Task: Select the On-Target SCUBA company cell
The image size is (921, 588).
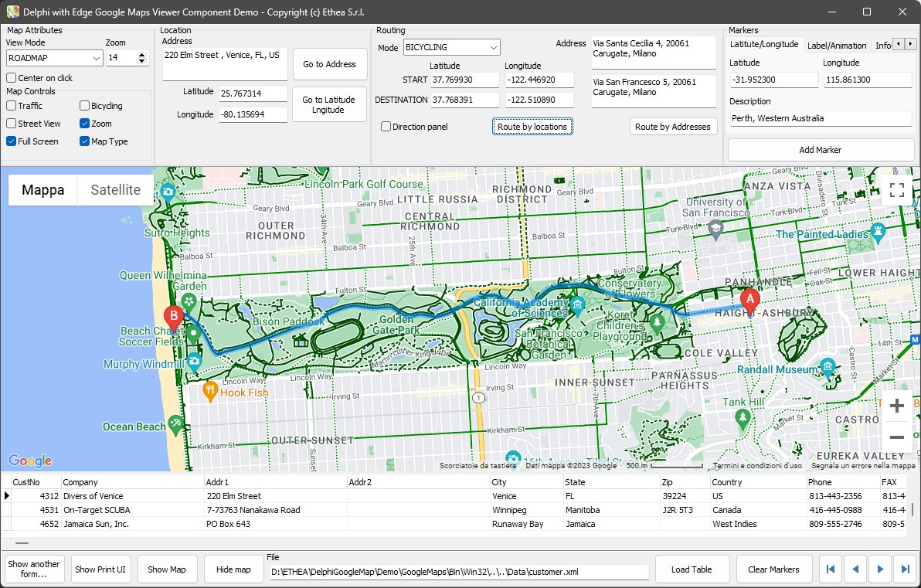Action: (x=132, y=510)
